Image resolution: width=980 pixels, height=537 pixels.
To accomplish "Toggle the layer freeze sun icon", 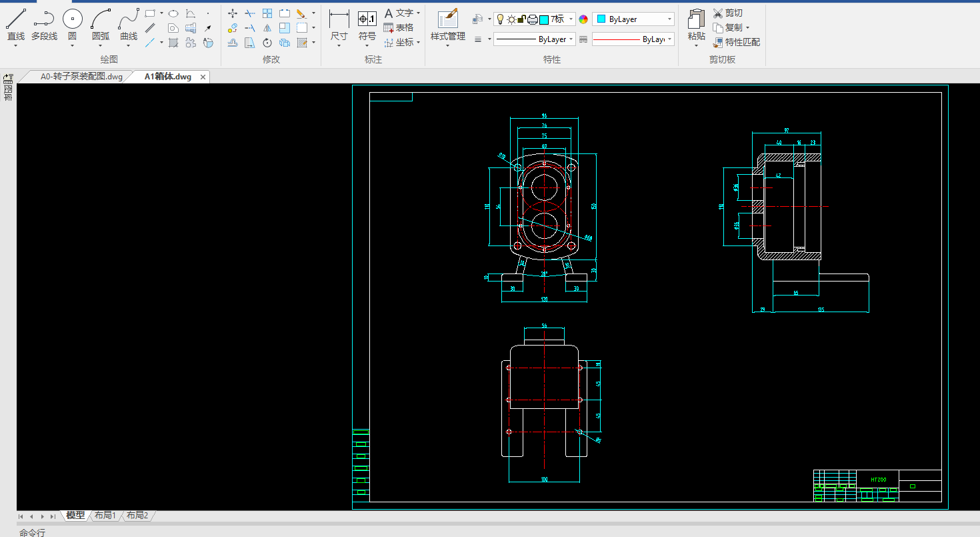I will (511, 19).
